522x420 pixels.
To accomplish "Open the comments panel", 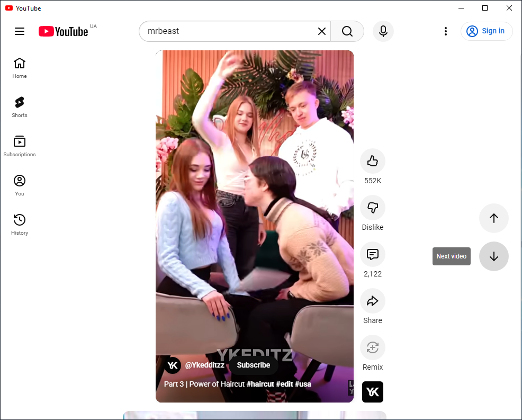I will click(x=372, y=254).
